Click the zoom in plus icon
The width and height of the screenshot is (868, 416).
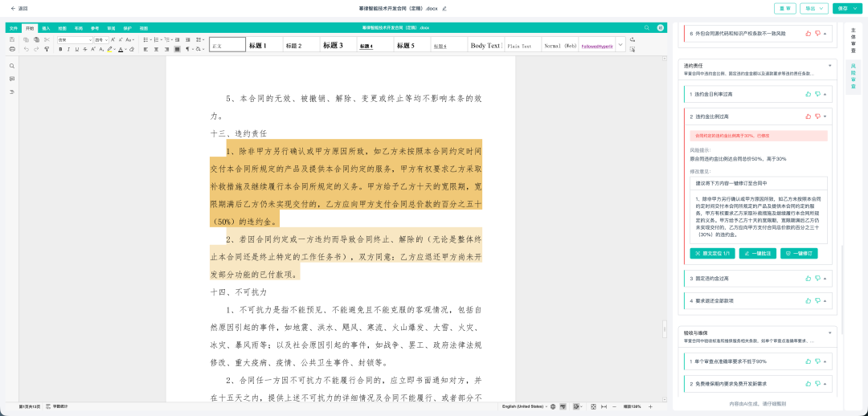click(x=650, y=406)
